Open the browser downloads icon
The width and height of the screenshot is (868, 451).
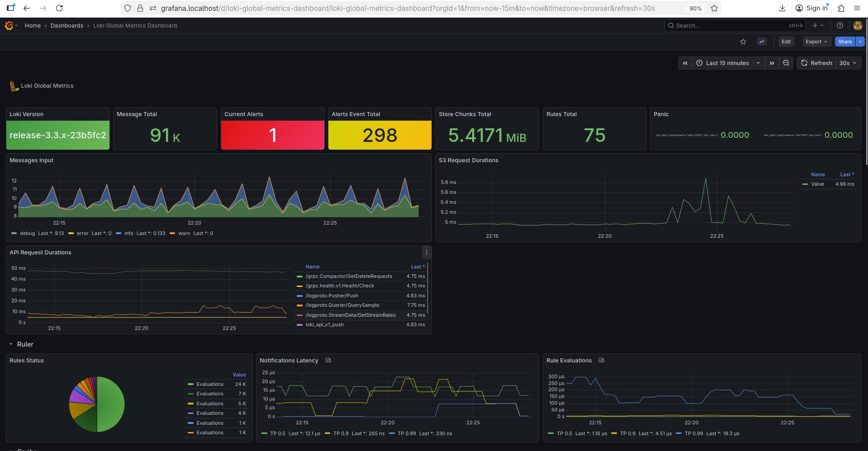pos(783,8)
